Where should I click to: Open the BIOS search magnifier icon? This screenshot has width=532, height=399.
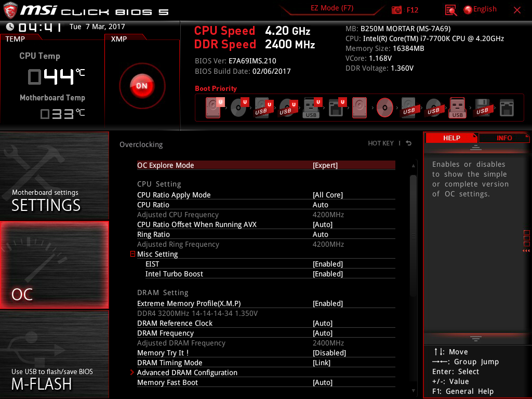pyautogui.click(x=451, y=10)
